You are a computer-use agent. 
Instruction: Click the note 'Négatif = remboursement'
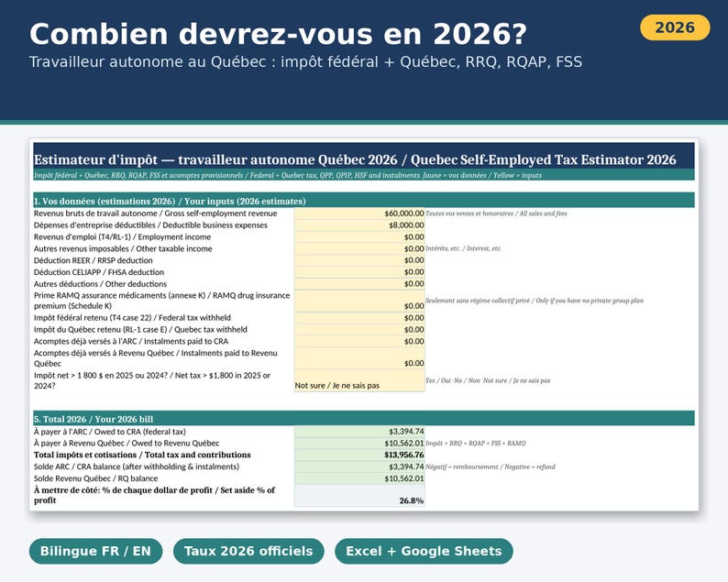[491, 467]
